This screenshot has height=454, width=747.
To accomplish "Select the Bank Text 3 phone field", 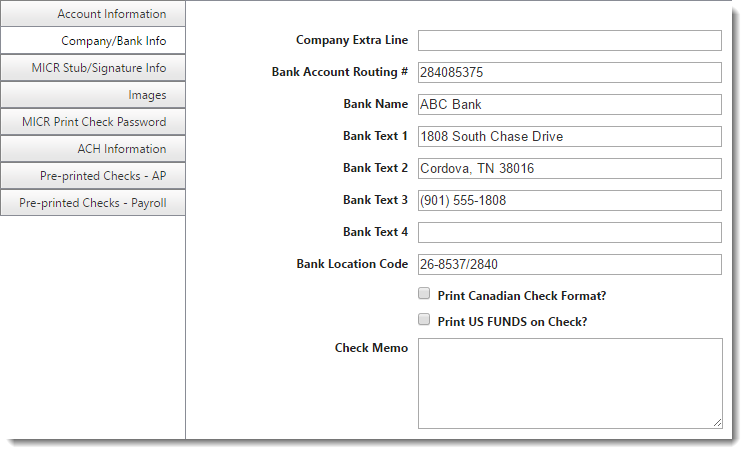I will (569, 200).
